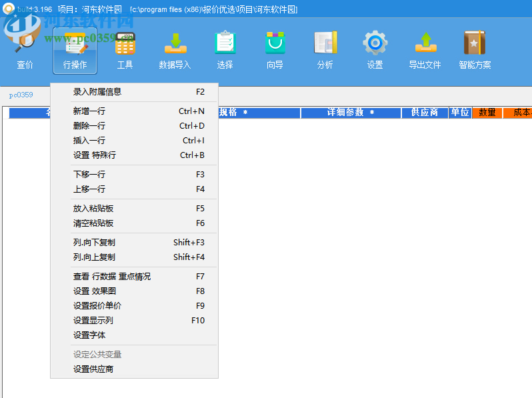This screenshot has height=398, width=532.
Task: Choose 下移一行 menu entry
Action: 135,175
